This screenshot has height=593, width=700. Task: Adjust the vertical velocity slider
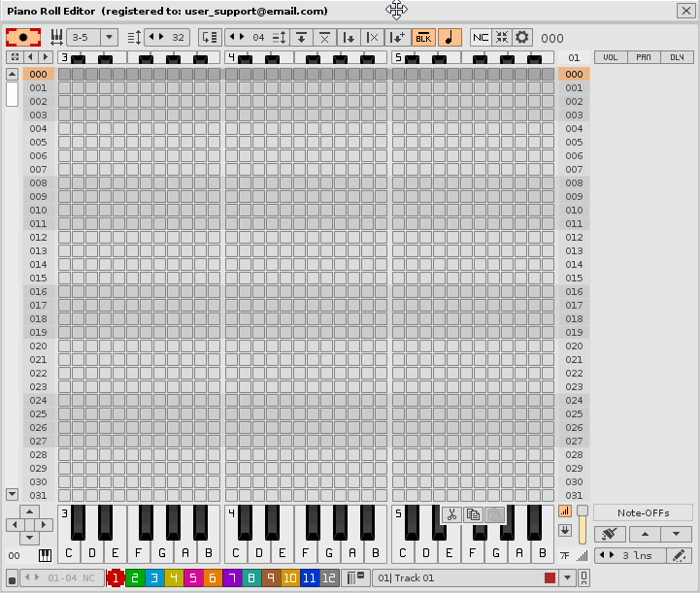coord(583,525)
